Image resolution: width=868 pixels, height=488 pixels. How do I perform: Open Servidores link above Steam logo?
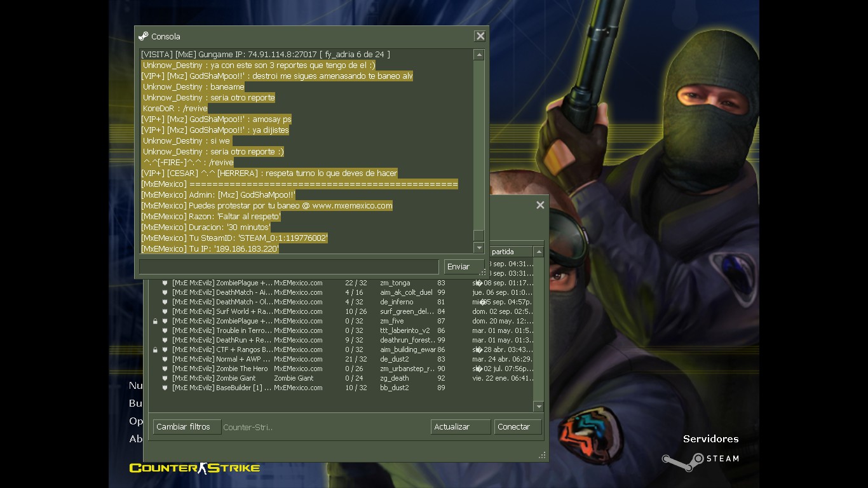click(x=710, y=438)
